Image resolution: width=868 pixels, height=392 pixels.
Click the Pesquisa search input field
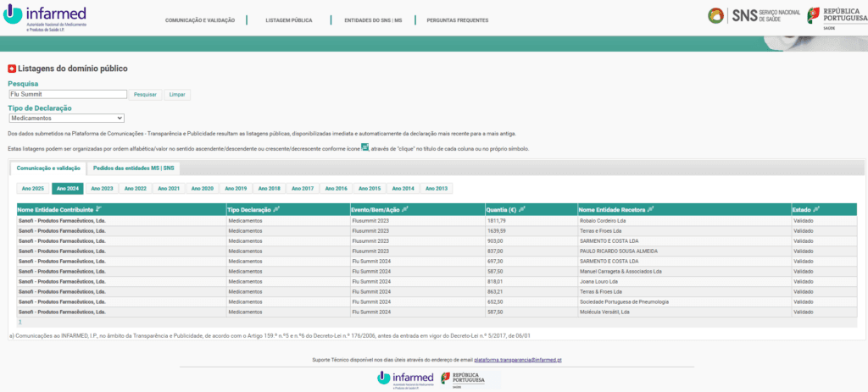coord(67,95)
